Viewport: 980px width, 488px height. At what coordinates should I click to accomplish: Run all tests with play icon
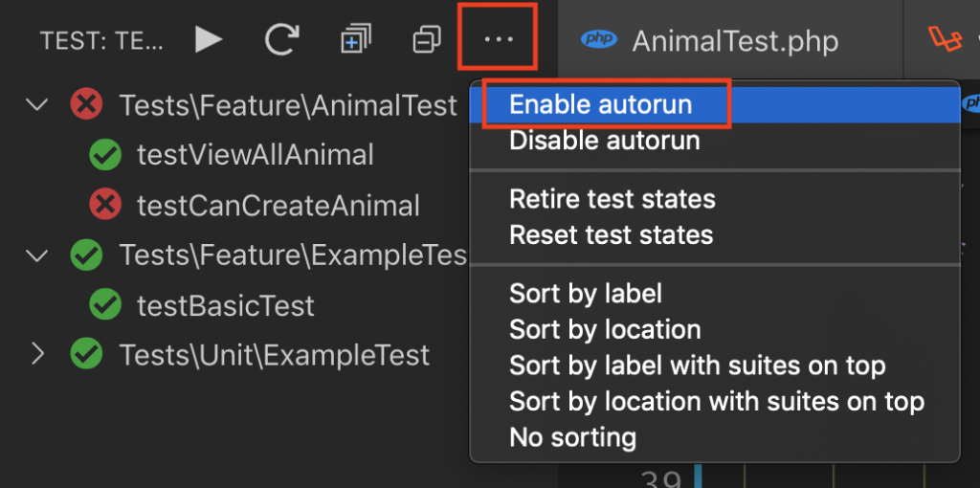209,40
